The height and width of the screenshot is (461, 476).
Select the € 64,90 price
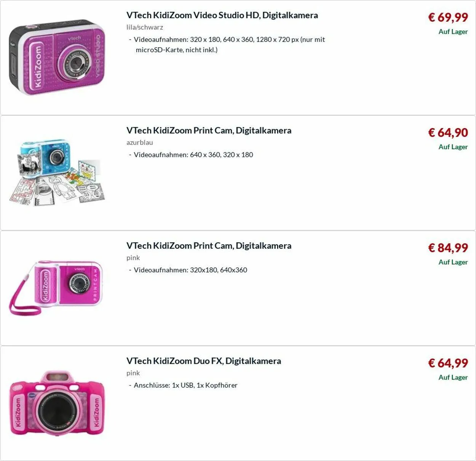click(x=448, y=133)
